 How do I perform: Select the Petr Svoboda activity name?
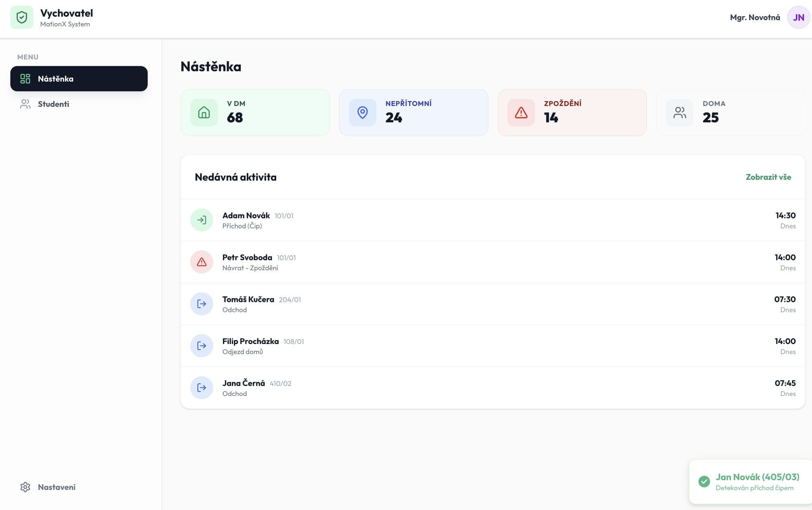click(x=247, y=257)
